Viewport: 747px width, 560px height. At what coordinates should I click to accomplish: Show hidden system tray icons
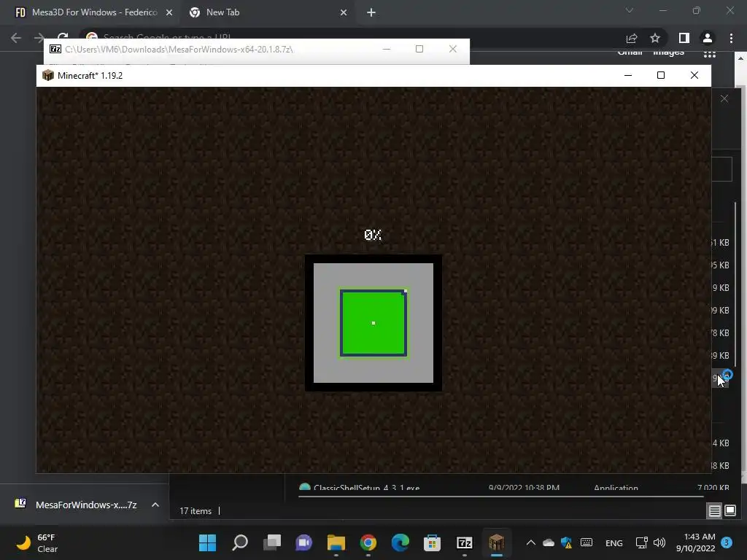pos(531,542)
